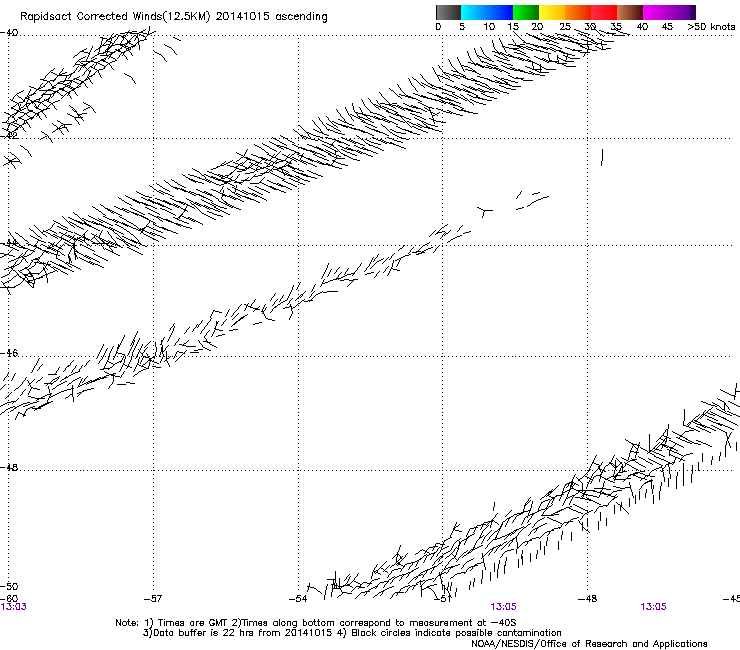The image size is (740, 650).
Task: Click the '-54' longitude axis label
Action: coord(298,599)
